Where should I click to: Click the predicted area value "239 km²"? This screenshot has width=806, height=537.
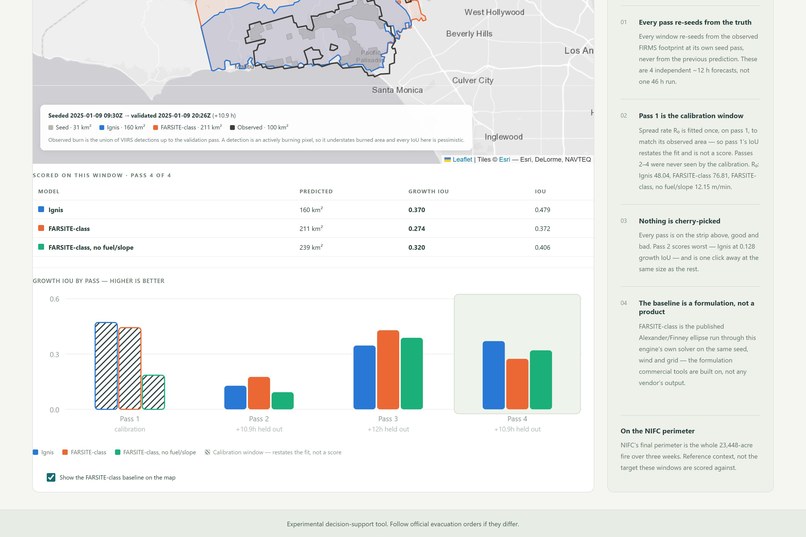[311, 247]
